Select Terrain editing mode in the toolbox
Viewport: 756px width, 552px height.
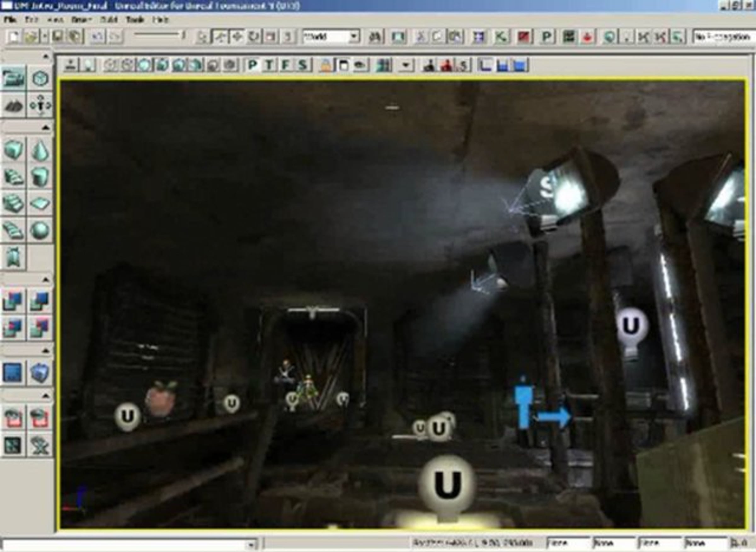tap(13, 106)
